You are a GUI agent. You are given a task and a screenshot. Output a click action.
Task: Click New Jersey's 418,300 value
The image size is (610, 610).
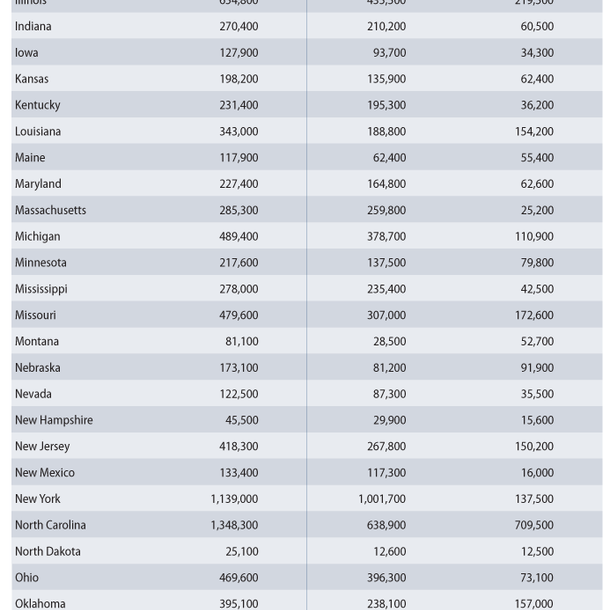tap(238, 447)
